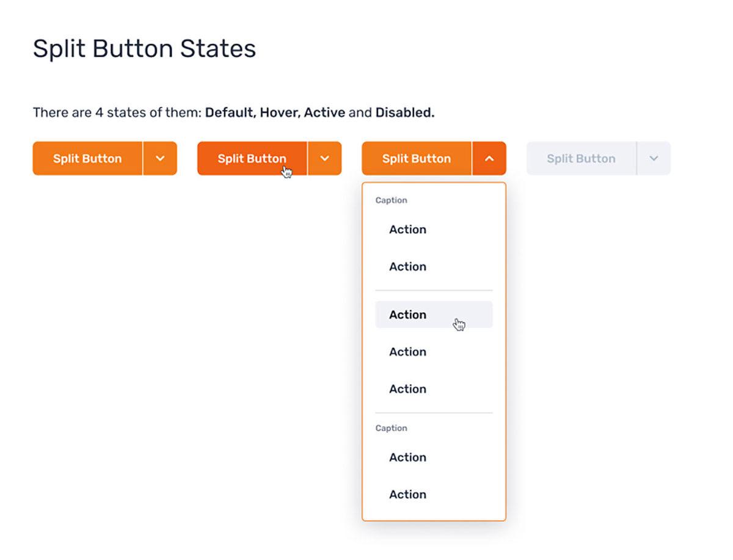Click the down chevron of the hovered Split Button
The image size is (733, 560).
325,159
